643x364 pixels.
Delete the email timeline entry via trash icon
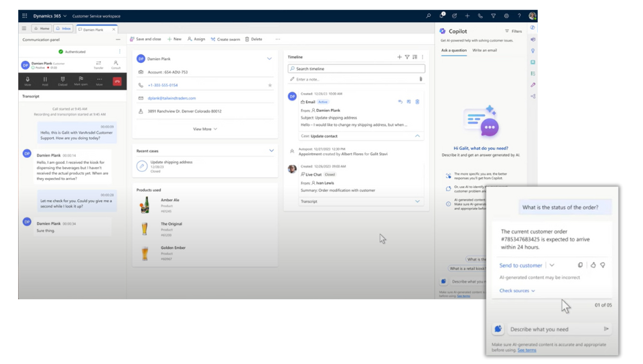click(x=417, y=102)
